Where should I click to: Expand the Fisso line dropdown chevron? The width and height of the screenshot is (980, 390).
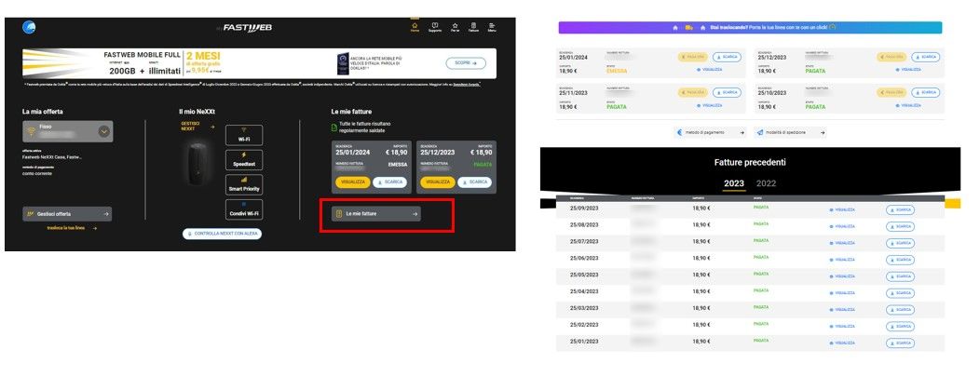103,132
